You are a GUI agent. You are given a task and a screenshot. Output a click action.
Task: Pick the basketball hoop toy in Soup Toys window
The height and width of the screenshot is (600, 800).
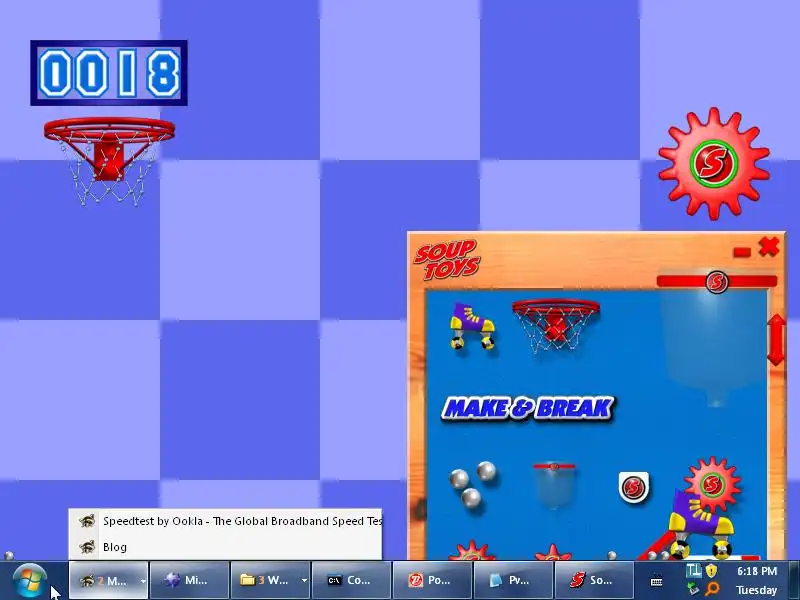point(556,324)
